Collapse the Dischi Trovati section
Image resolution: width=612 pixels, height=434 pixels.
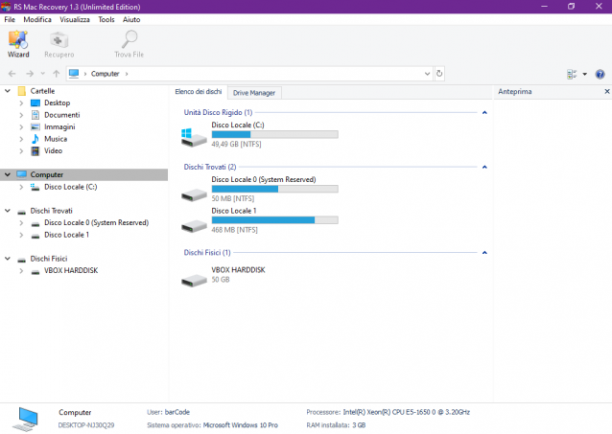484,167
